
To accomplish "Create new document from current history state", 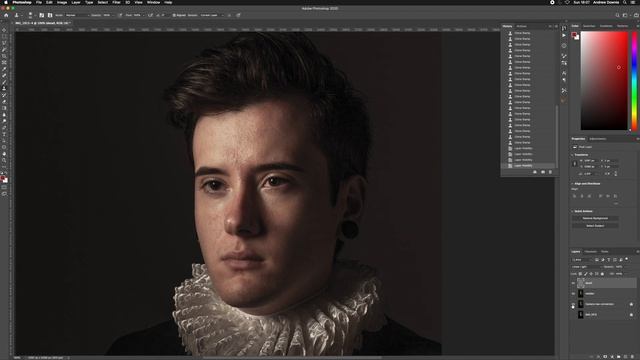I will [x=535, y=172].
